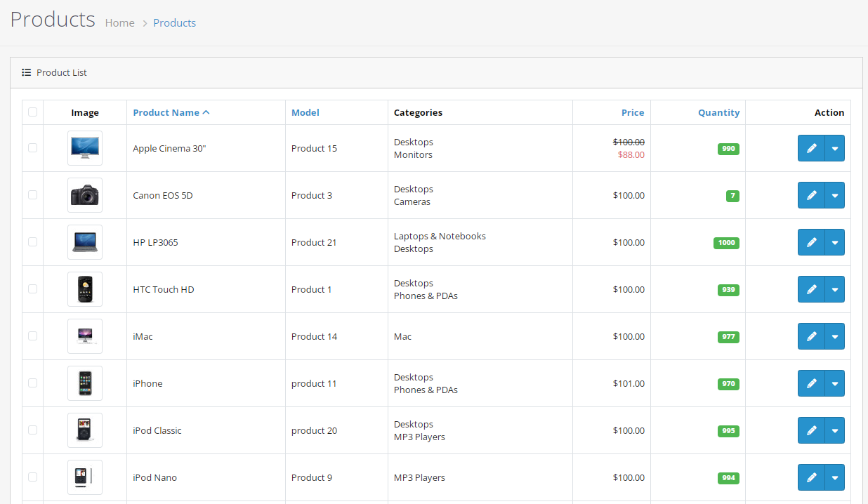Check the iPod Nano row checkbox
This screenshot has height=504, width=868.
click(x=32, y=477)
